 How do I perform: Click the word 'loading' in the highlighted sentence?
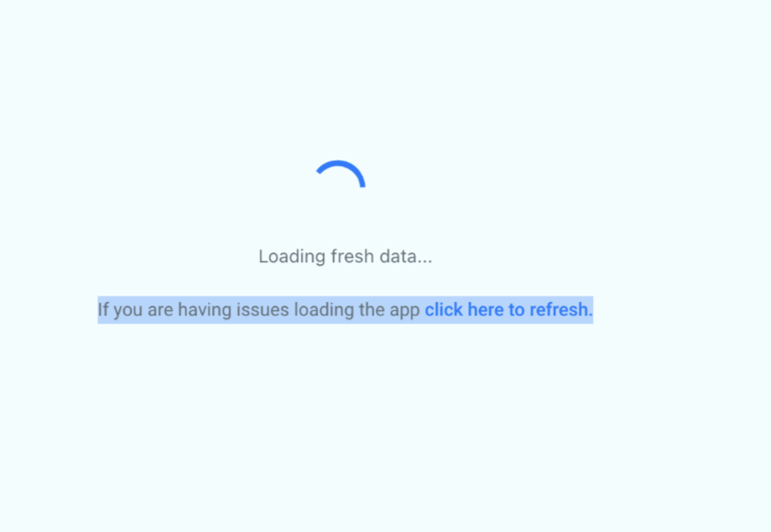coord(323,311)
